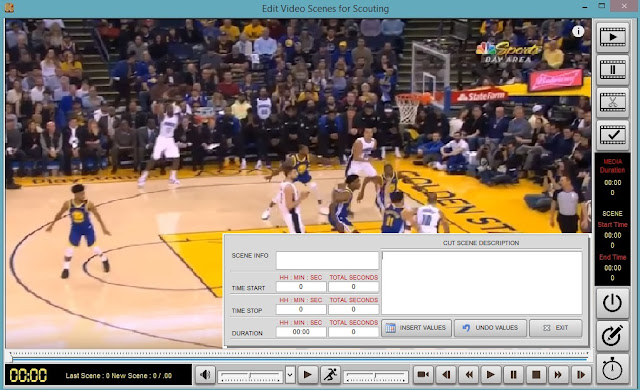
Task: Click the camera record icon
Action: pos(423,374)
